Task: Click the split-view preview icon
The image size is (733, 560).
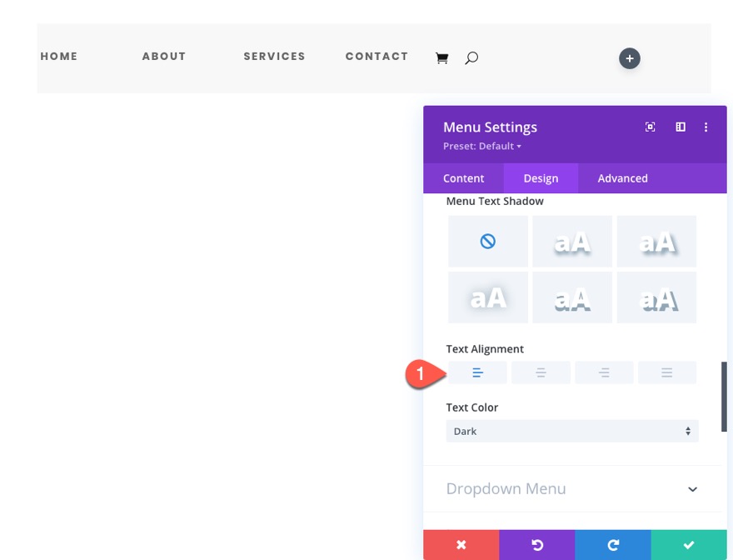Action: click(x=680, y=127)
